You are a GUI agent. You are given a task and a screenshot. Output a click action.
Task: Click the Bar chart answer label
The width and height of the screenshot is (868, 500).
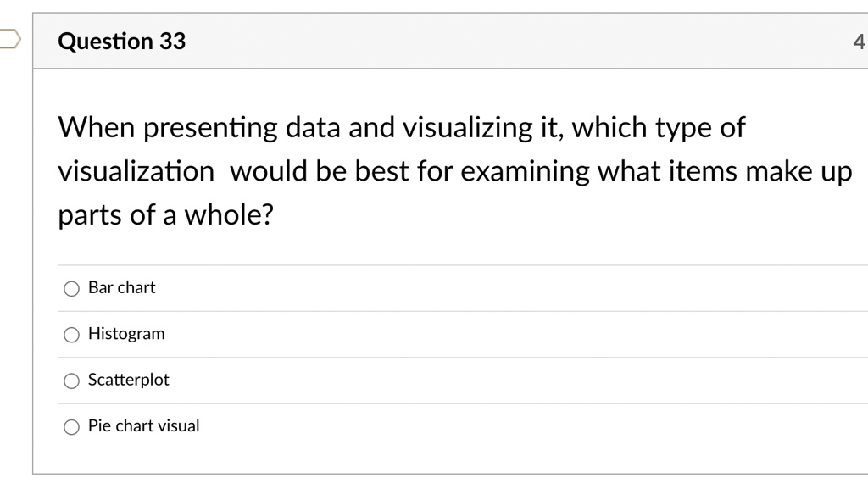tap(121, 287)
